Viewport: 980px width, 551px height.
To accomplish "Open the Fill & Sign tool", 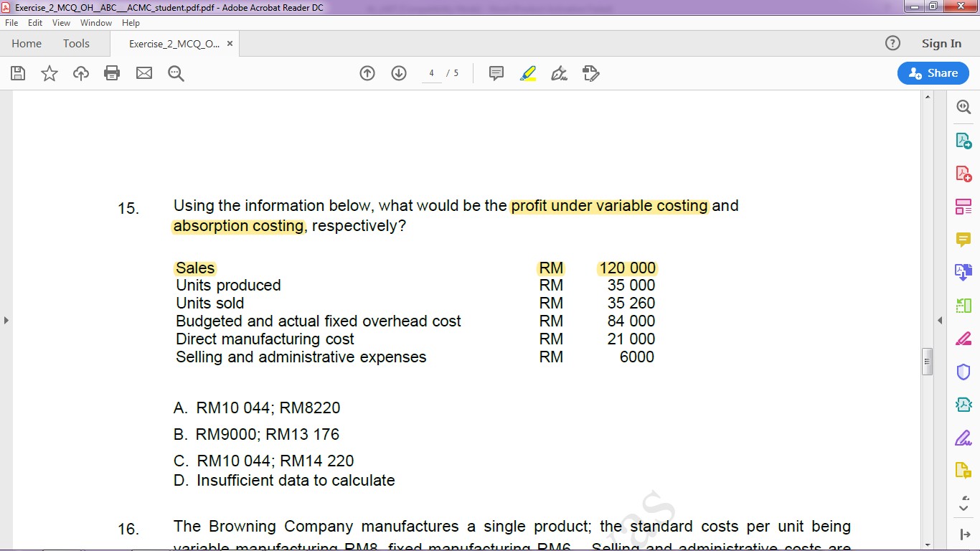I will (963, 438).
